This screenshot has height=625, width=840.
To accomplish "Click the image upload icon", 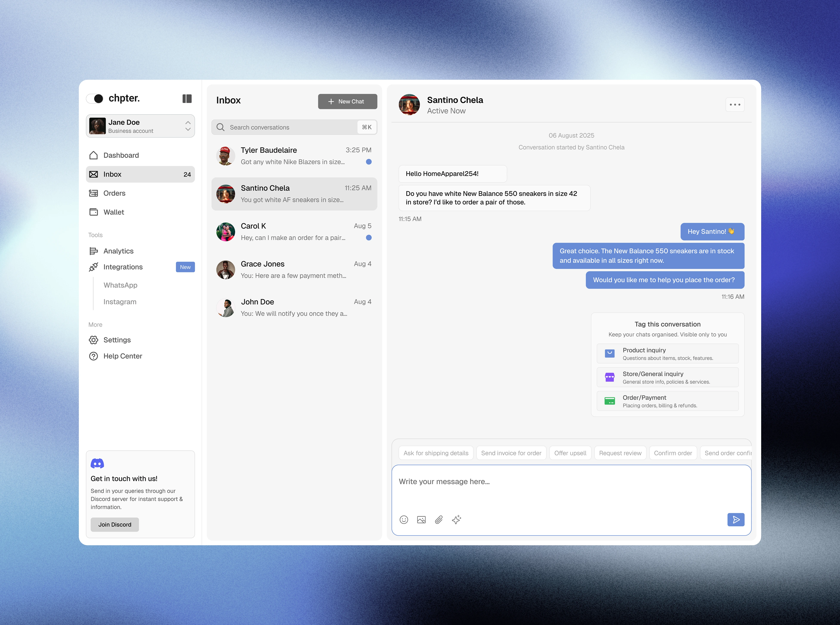I will 421,519.
